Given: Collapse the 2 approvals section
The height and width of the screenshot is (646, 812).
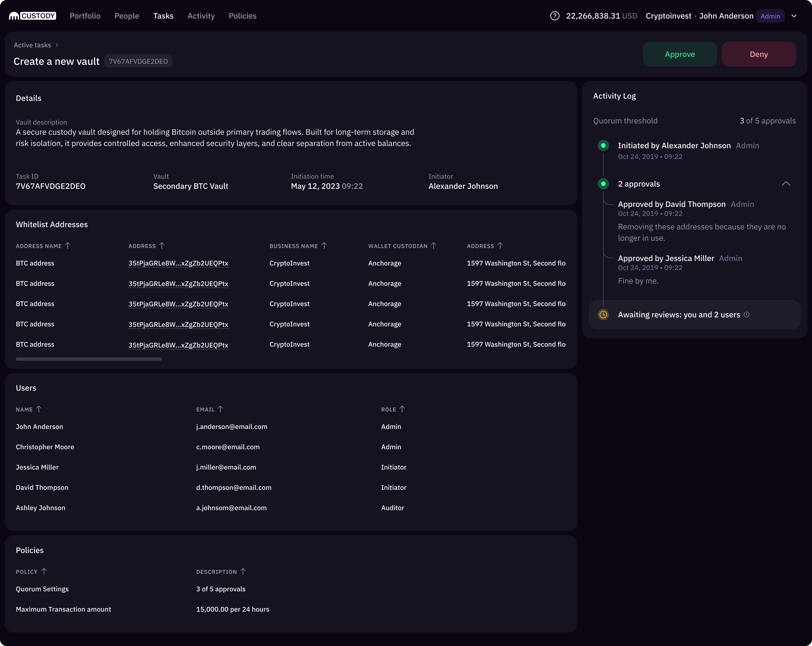Looking at the screenshot, I should coord(785,184).
